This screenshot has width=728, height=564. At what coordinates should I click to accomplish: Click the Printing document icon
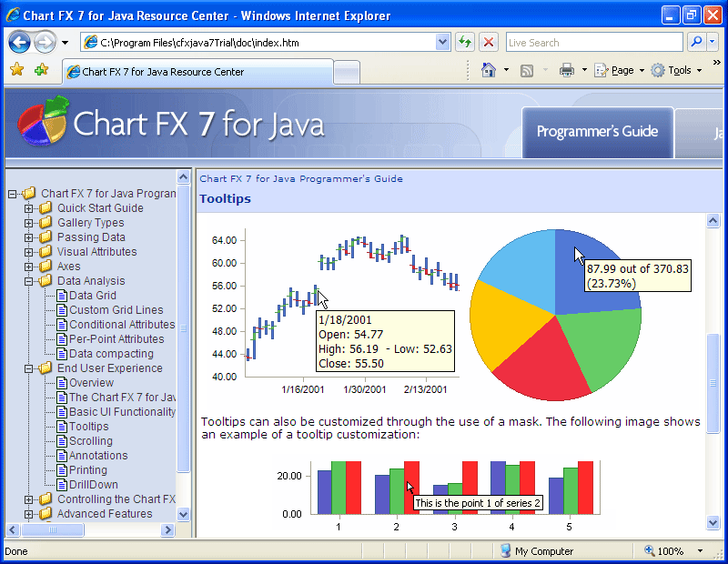62,469
